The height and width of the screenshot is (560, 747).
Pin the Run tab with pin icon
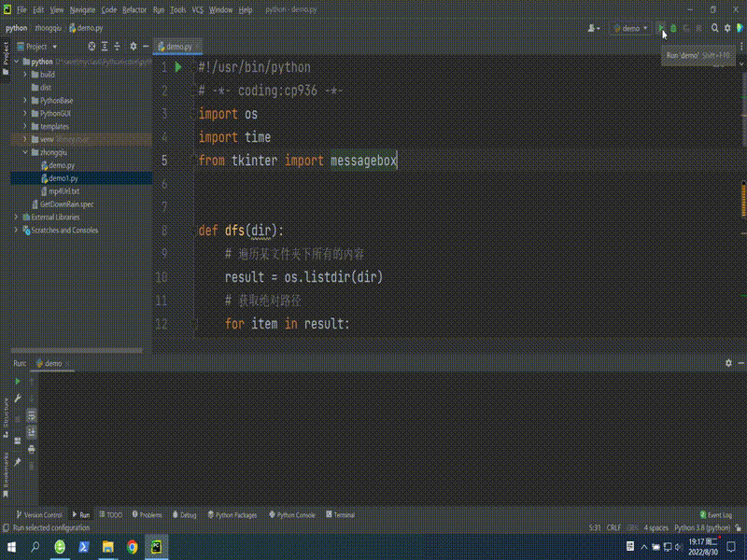coord(18,462)
